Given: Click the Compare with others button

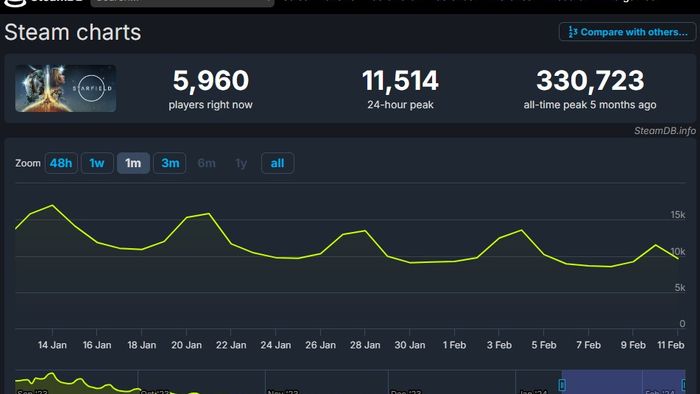Looking at the screenshot, I should 627,32.
